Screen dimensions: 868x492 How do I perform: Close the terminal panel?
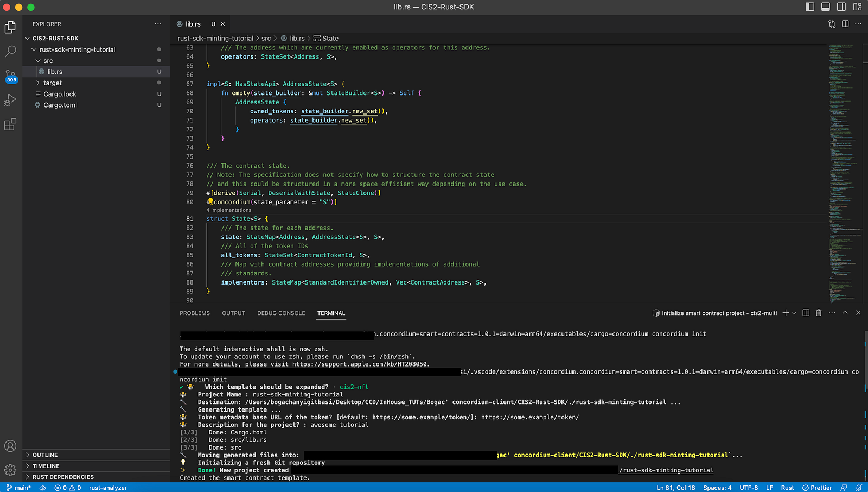tap(858, 313)
